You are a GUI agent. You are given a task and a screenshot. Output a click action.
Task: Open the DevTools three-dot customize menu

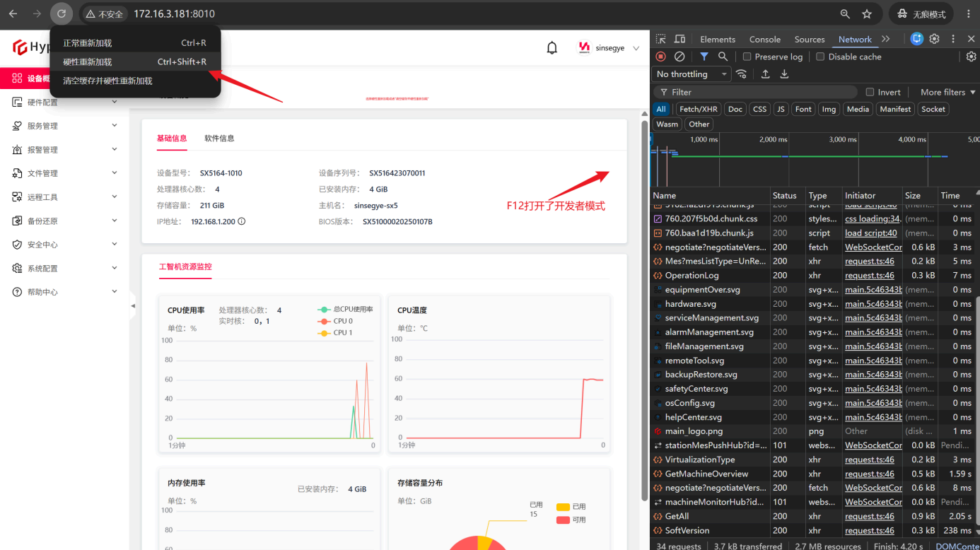953,39
